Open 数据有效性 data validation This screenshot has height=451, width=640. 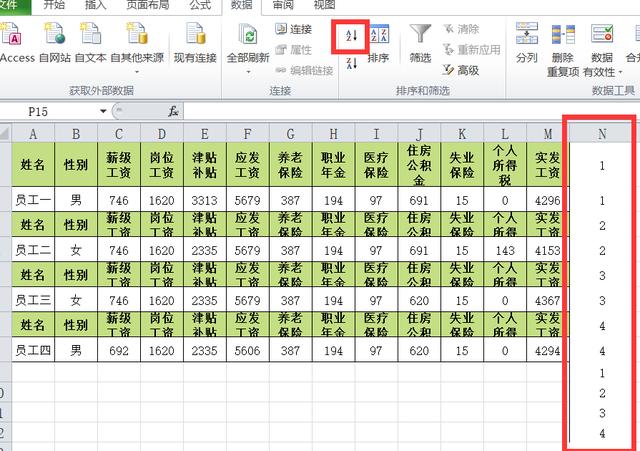[x=602, y=50]
